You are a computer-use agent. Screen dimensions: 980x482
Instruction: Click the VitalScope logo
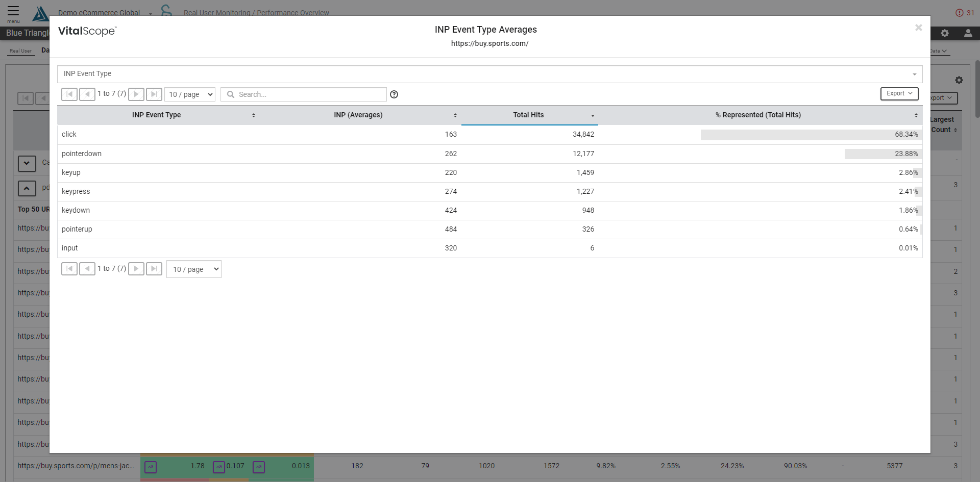[87, 31]
